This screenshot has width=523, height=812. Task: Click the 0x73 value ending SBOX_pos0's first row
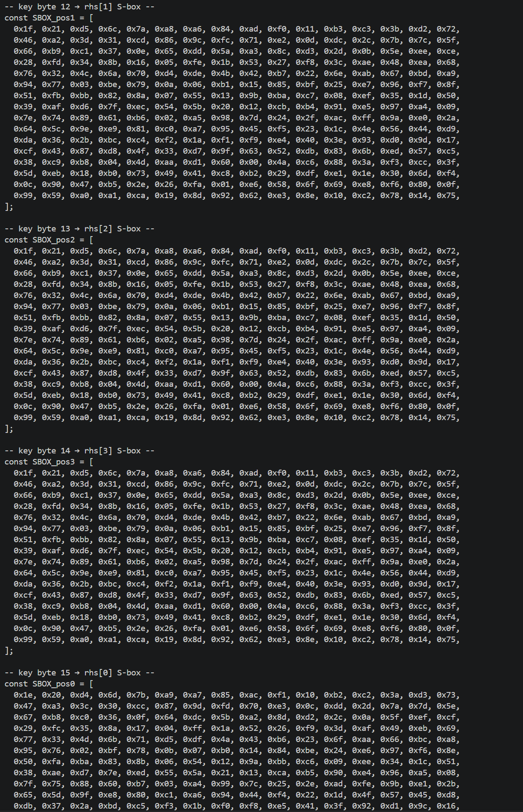coord(446,695)
